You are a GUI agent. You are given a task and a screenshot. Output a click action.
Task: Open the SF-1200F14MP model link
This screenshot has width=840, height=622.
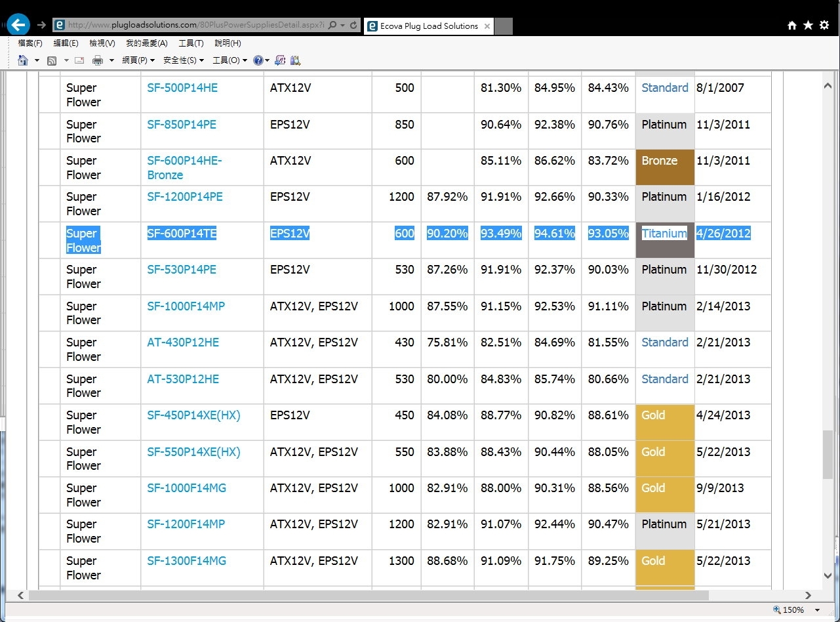(186, 524)
